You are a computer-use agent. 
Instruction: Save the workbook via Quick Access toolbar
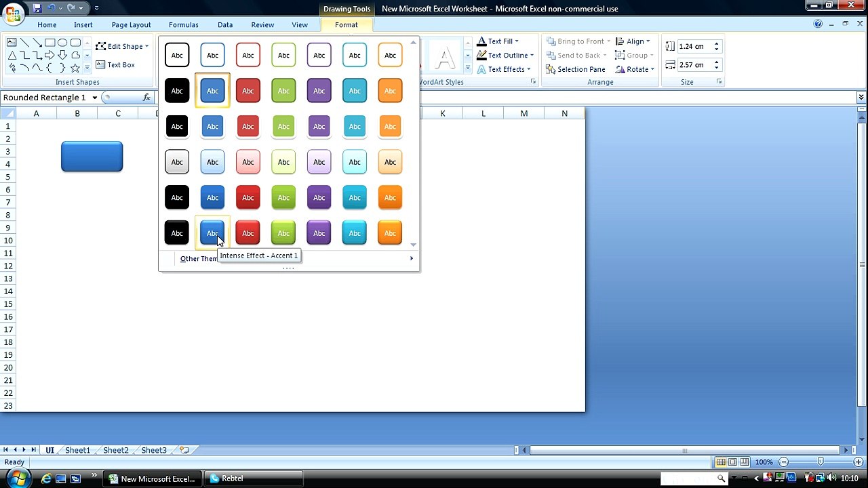[37, 8]
